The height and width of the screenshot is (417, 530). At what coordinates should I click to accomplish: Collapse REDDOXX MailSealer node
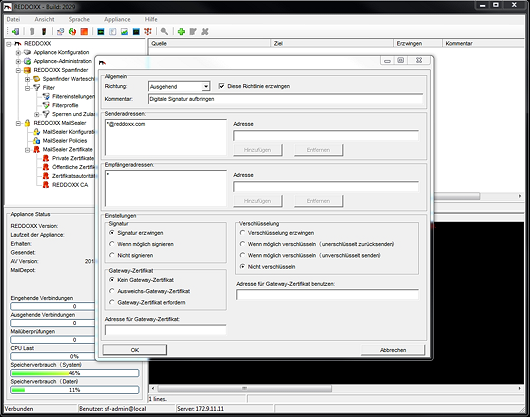18,123
